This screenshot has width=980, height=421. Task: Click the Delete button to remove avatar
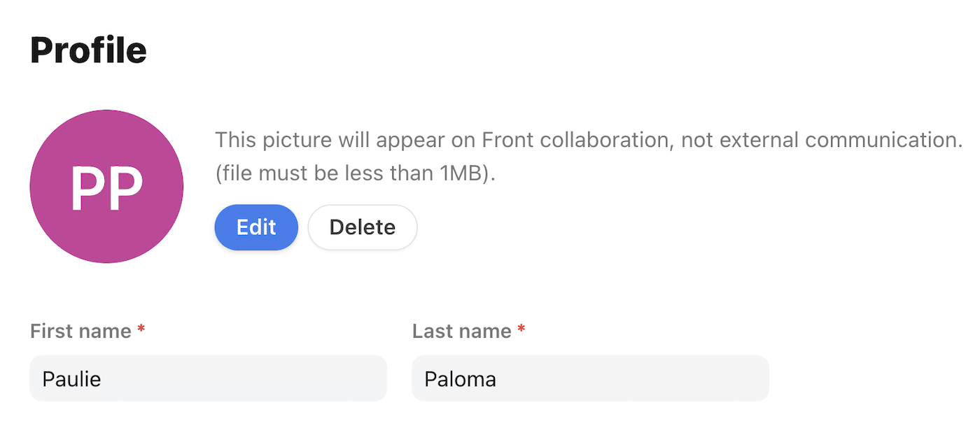(x=362, y=227)
